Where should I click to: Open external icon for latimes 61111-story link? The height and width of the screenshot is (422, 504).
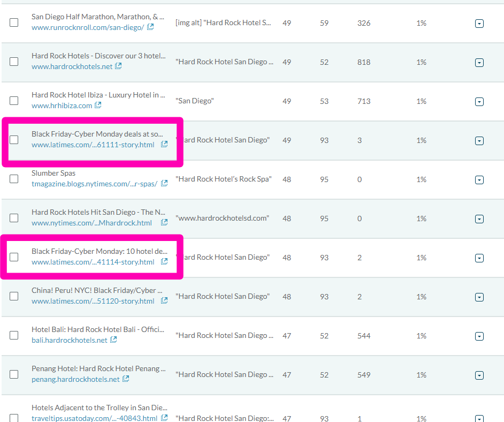(164, 144)
